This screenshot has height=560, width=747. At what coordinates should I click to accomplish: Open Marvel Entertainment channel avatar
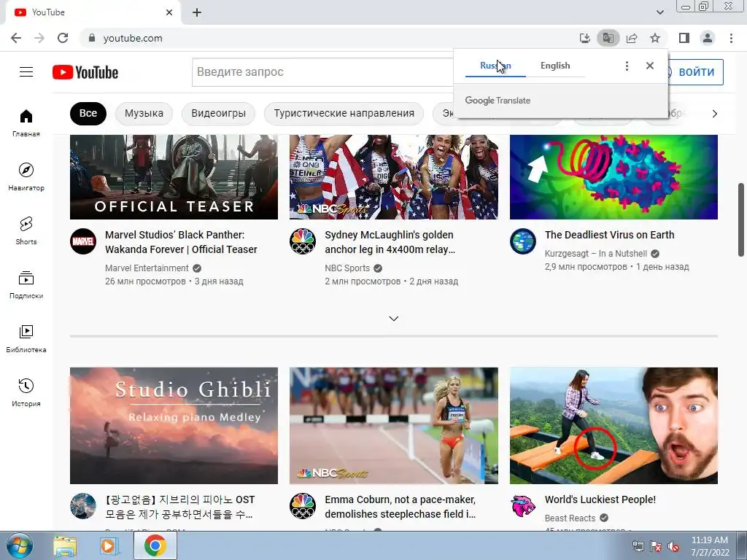click(83, 241)
